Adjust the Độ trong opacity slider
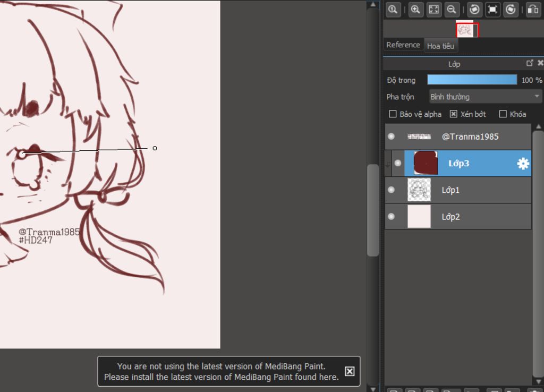 coord(472,80)
